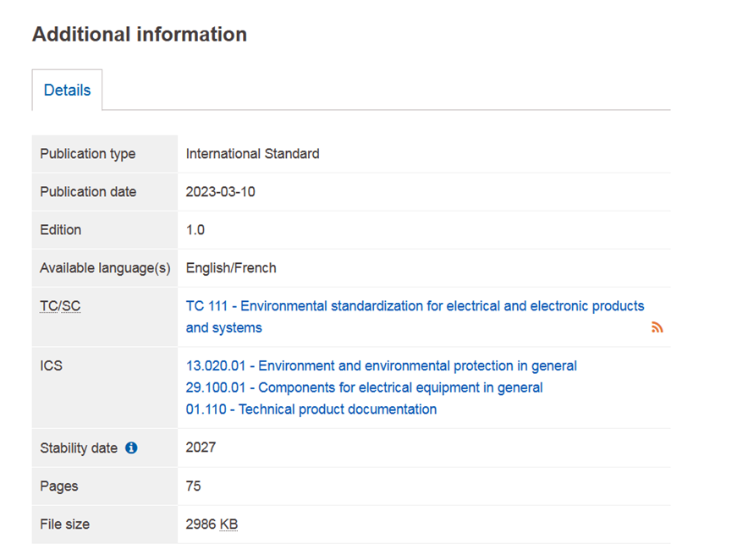Click the file size number 2986
732x560 pixels.
pos(201,524)
